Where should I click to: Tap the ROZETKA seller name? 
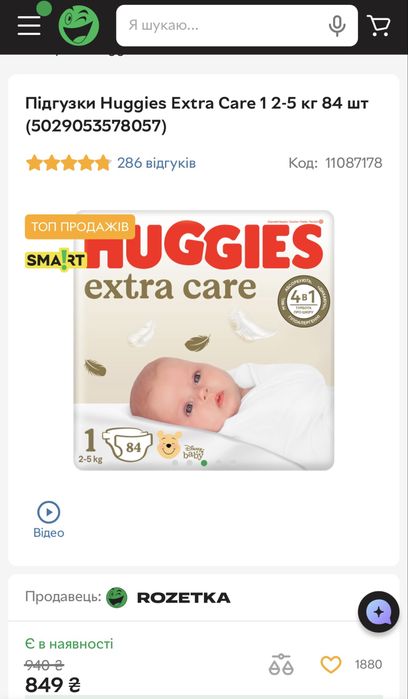click(x=183, y=598)
